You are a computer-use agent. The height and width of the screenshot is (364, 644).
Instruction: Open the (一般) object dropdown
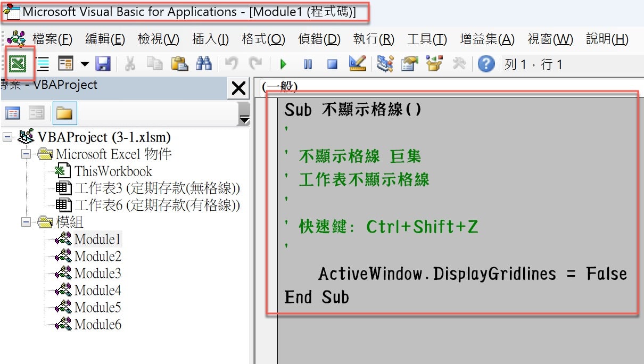tap(451, 86)
